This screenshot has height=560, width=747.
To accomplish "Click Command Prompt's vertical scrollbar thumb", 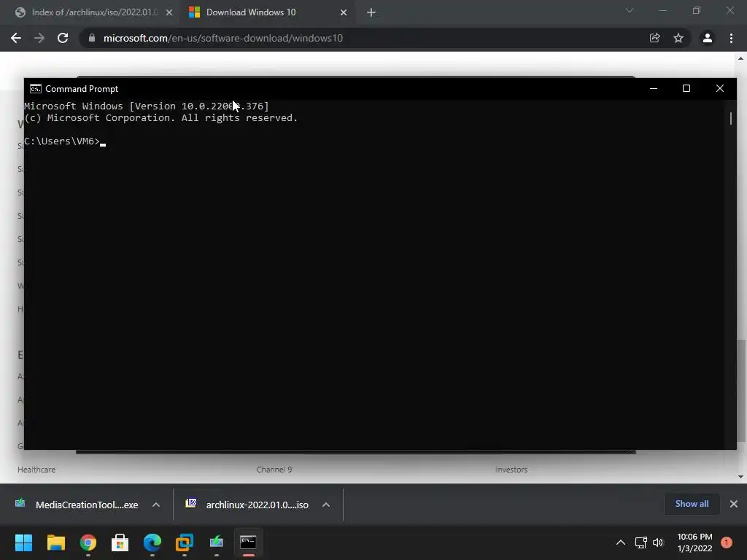I will coord(731,118).
